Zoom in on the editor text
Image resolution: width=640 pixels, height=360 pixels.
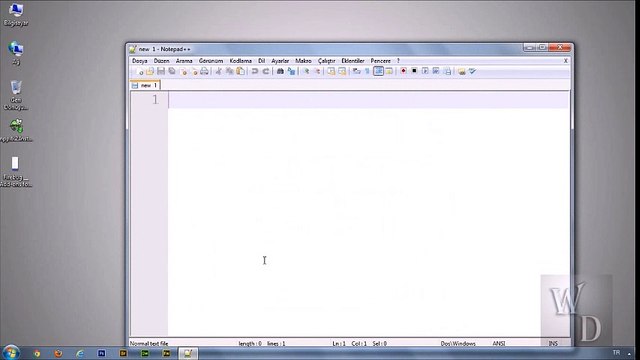[x=306, y=71]
